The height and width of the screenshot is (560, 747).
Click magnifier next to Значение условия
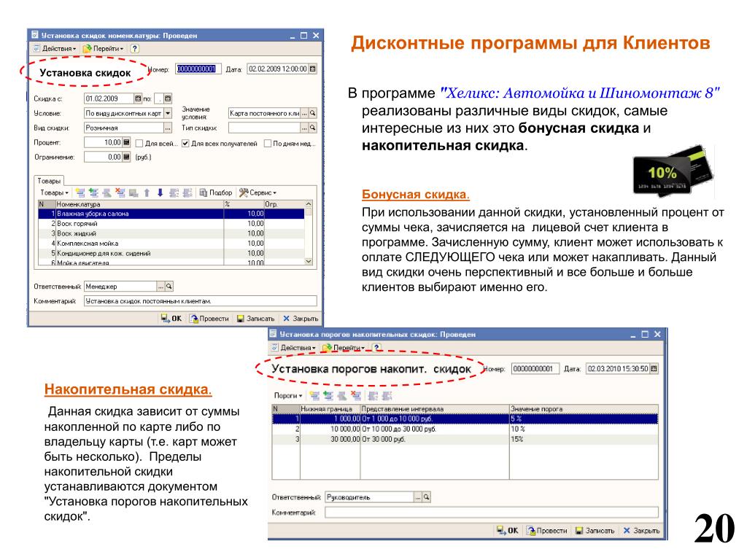coord(312,113)
